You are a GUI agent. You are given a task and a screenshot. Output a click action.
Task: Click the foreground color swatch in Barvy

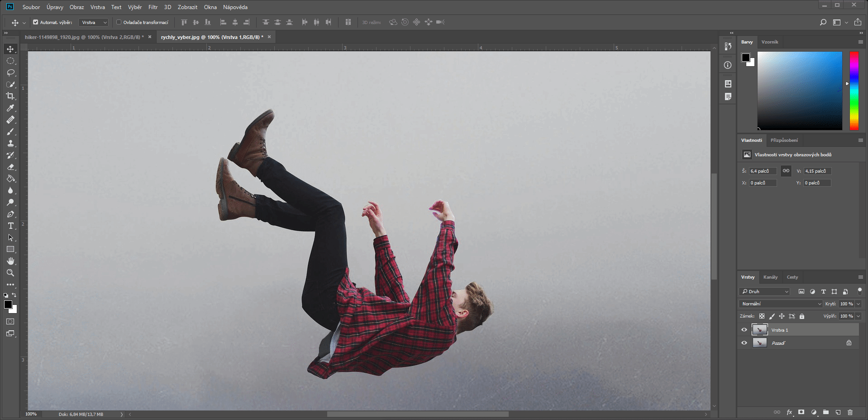(745, 57)
